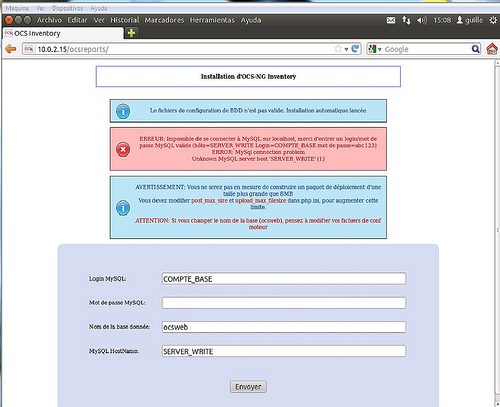Expand the URL history dropdown arrow
Viewport: 500px width, 407px height.
point(346,49)
